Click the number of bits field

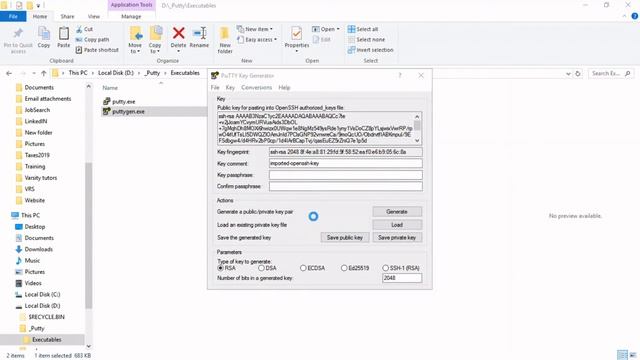pos(402,278)
